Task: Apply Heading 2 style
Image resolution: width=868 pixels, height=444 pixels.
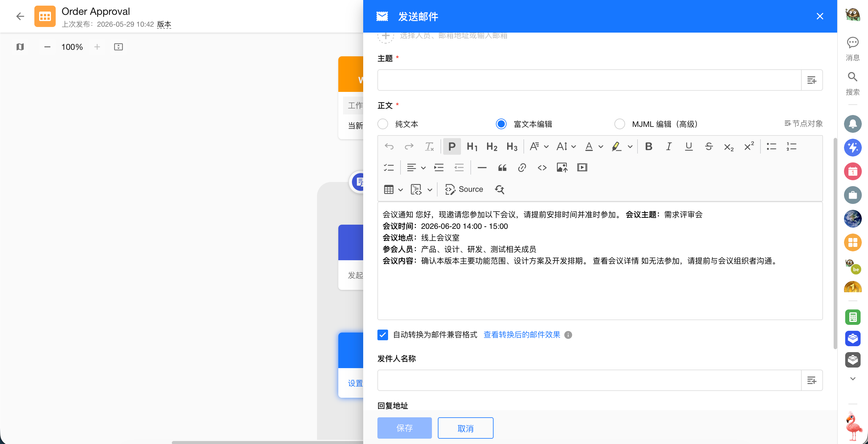Action: pos(492,147)
